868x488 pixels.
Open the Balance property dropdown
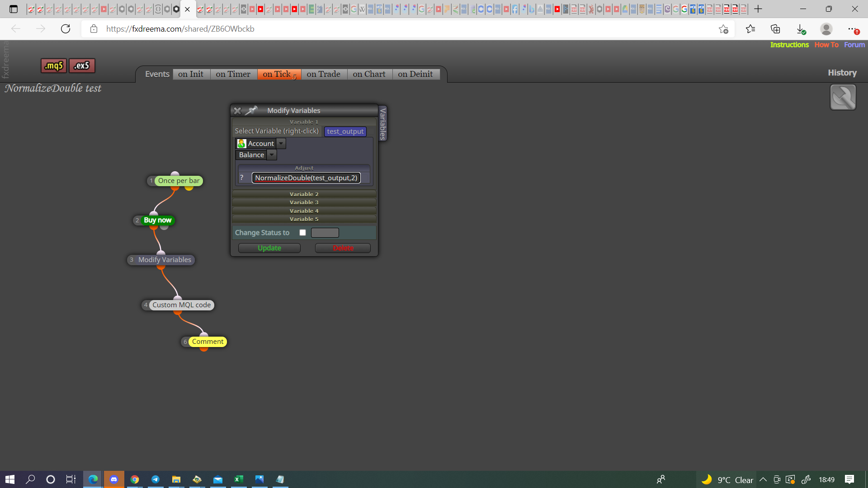272,155
